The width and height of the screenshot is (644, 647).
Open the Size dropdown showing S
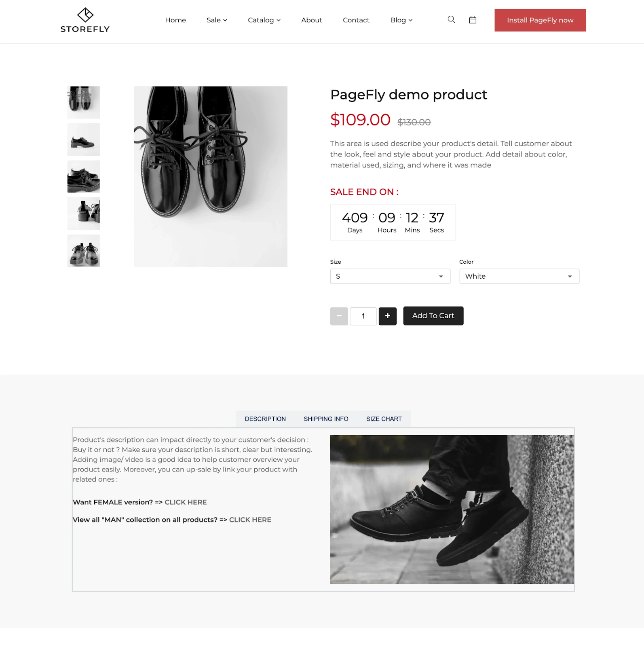(390, 276)
